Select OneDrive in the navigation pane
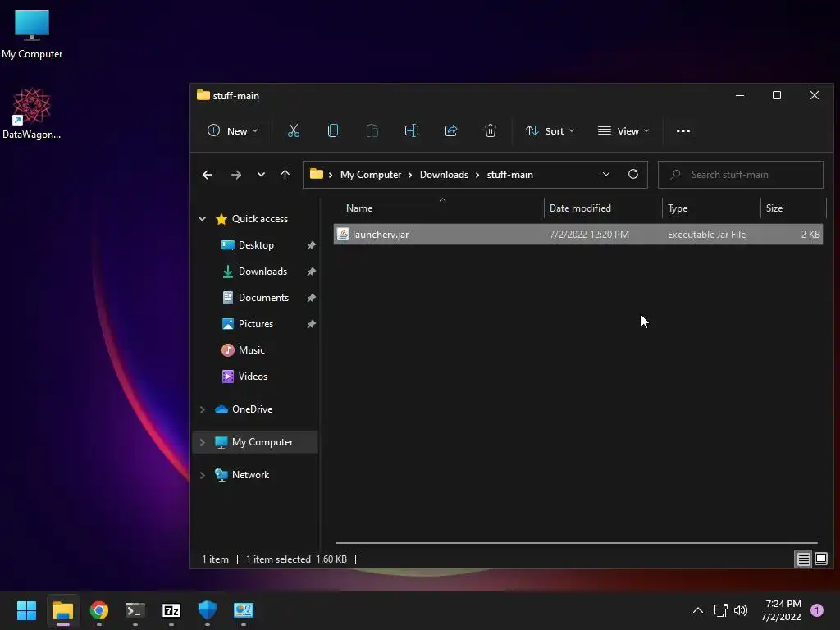The image size is (840, 630). tap(252, 409)
